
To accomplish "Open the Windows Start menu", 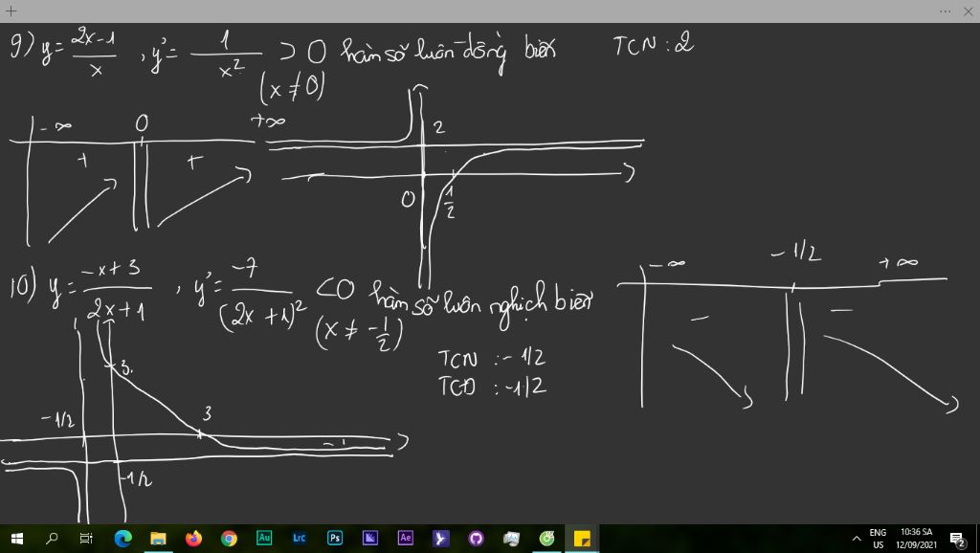I will pos(17,538).
